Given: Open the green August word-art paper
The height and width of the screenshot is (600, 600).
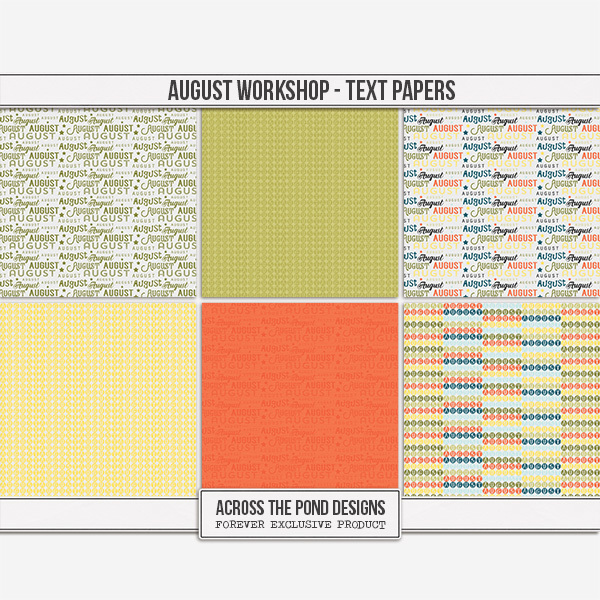Looking at the screenshot, I should pos(98,203).
